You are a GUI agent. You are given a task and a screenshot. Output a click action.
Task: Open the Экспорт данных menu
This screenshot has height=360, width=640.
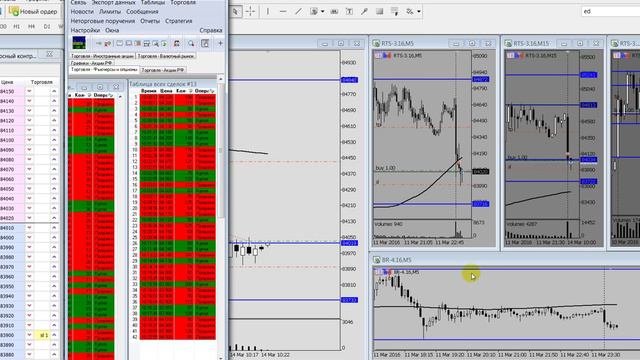click(113, 2)
